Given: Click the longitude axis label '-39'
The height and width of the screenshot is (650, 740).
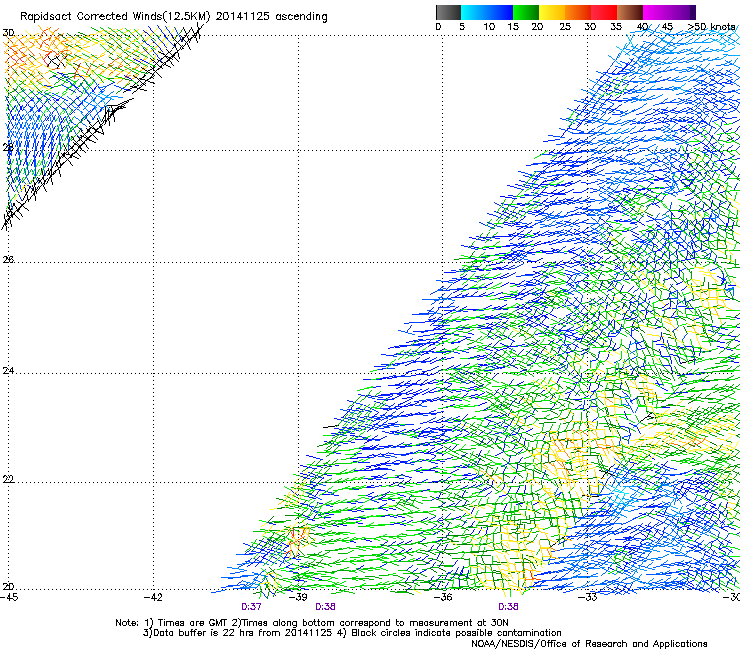Looking at the screenshot, I should click(298, 597).
